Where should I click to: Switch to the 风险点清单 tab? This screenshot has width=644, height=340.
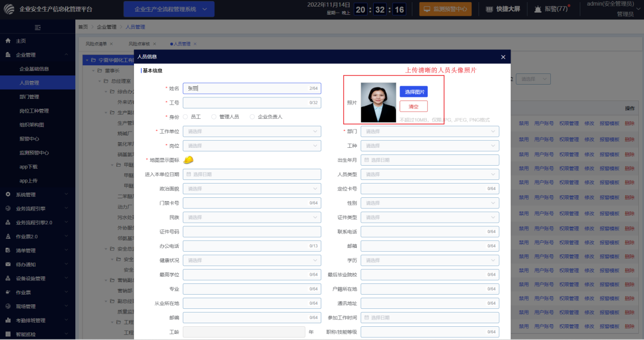click(96, 44)
